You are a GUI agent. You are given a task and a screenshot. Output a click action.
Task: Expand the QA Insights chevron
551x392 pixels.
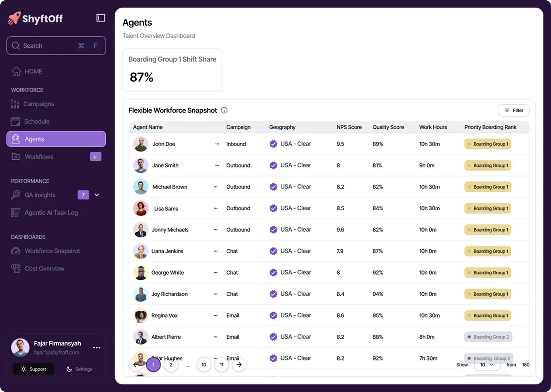(97, 195)
